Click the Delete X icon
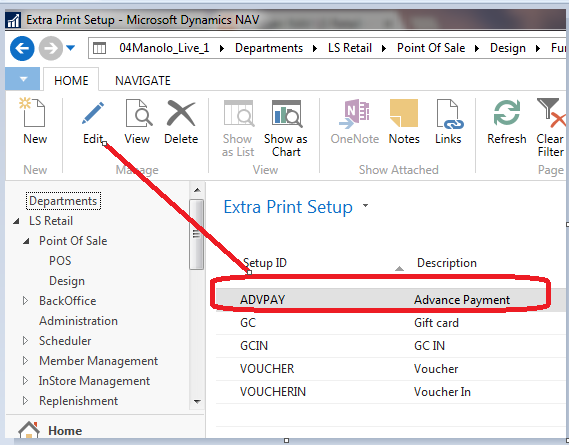 181,113
